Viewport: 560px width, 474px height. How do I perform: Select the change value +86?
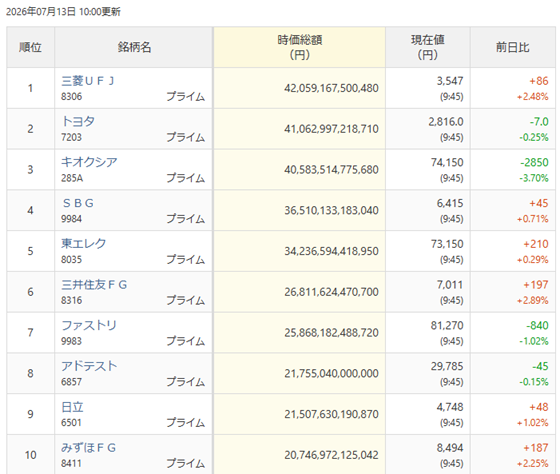tap(539, 81)
